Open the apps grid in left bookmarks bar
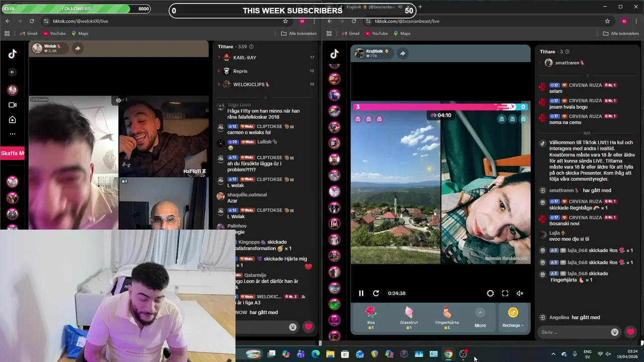 [x=7, y=34]
